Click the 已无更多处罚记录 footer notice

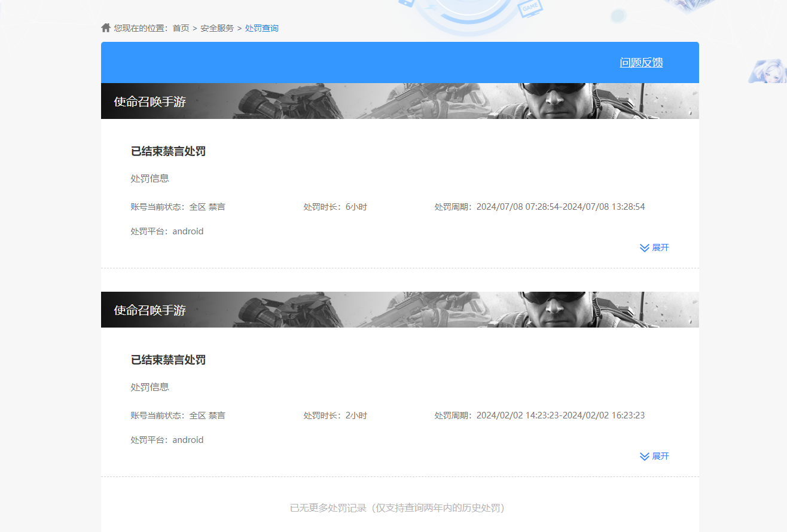(398, 508)
